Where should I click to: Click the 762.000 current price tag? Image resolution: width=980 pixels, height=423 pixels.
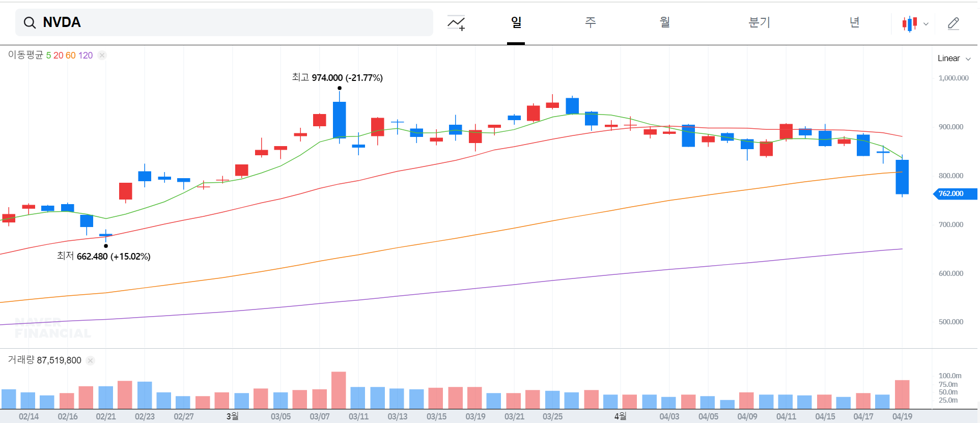(x=955, y=193)
